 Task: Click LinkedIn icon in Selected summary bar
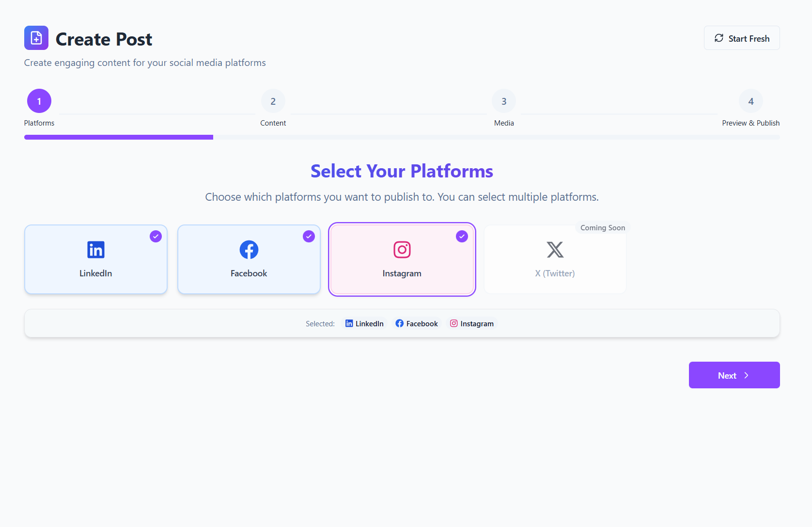click(349, 323)
